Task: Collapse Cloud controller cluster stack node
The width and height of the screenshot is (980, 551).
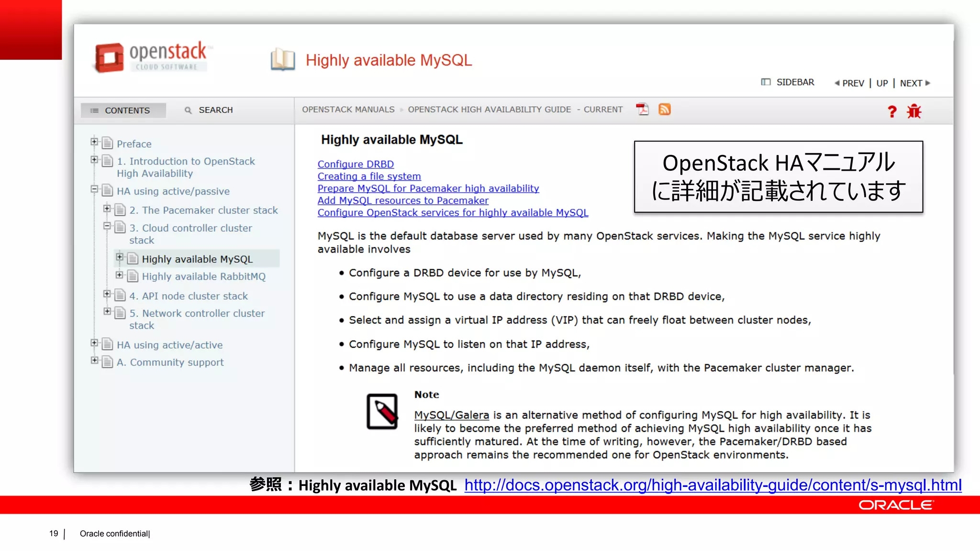Action: (107, 226)
